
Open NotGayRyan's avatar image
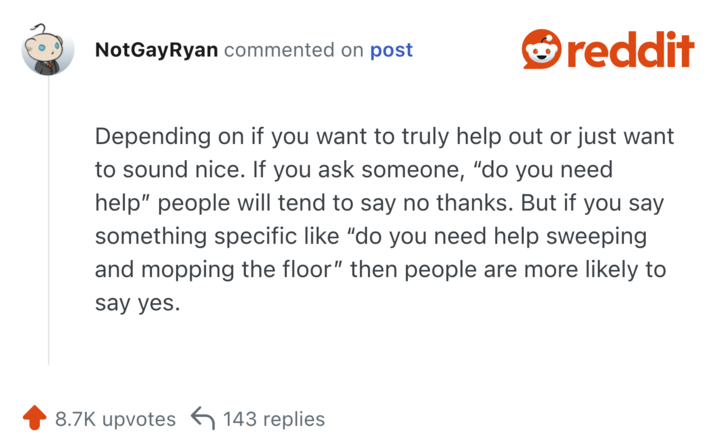47,49
